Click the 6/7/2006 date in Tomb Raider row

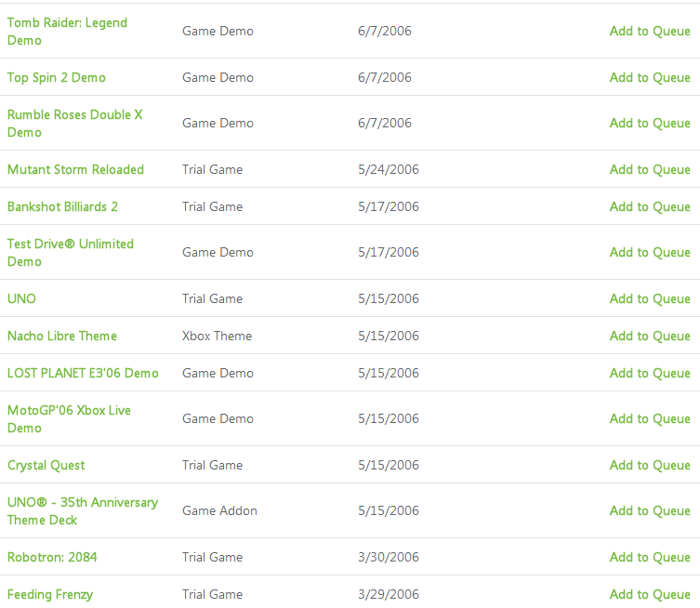click(x=385, y=32)
